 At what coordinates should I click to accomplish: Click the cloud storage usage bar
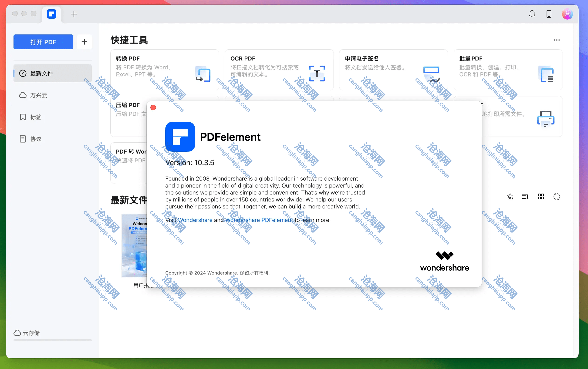53,340
